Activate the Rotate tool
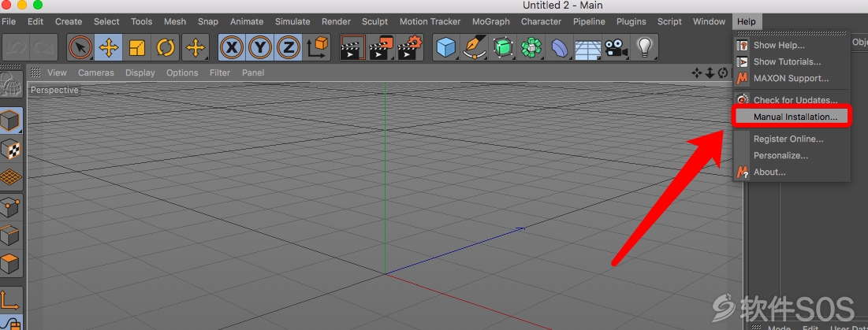The width and height of the screenshot is (868, 330). [x=166, y=47]
